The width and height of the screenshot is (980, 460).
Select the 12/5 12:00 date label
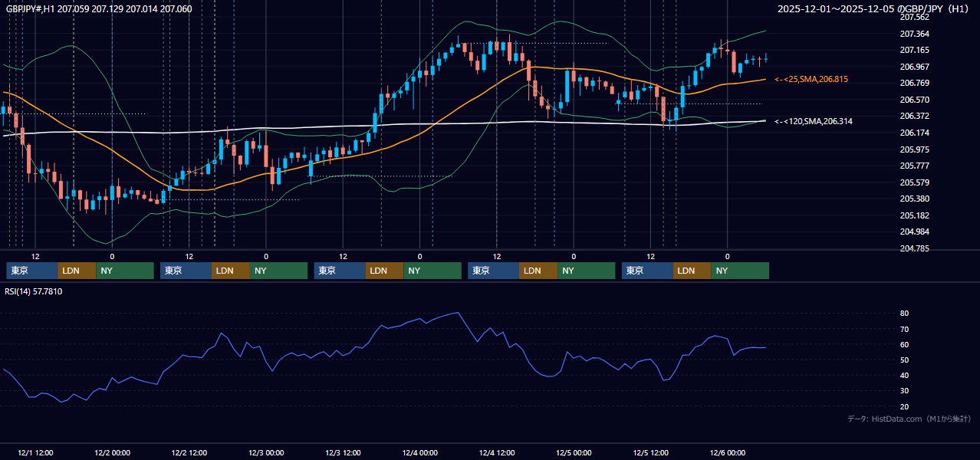(651, 453)
